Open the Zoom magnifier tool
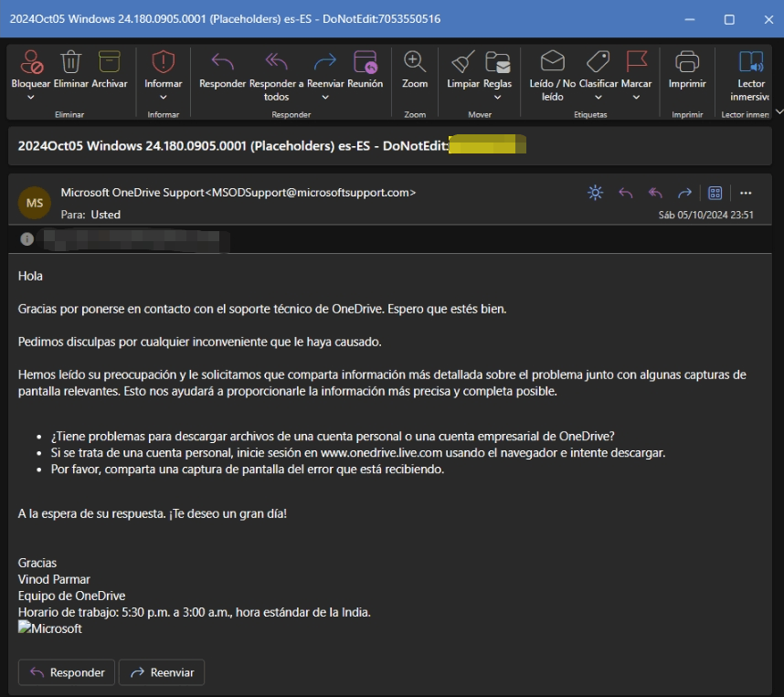The image size is (784, 697). click(415, 62)
